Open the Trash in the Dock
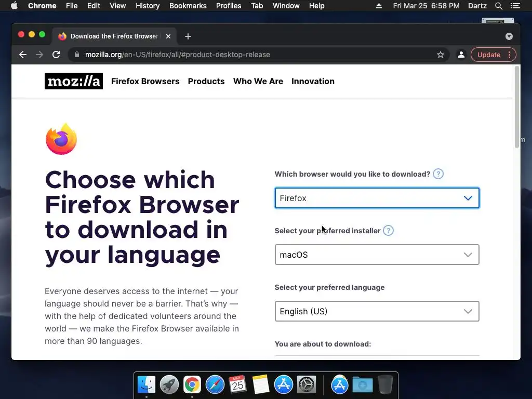532x399 pixels. pos(385,385)
